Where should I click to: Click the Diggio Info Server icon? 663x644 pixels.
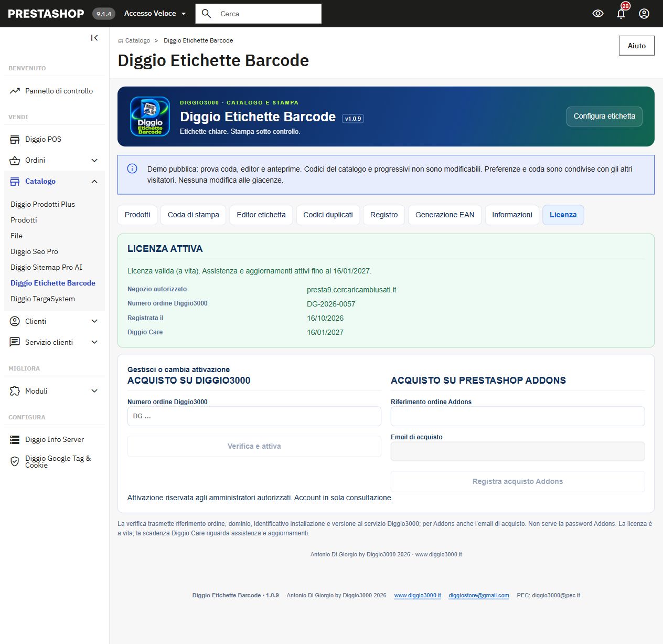15,439
